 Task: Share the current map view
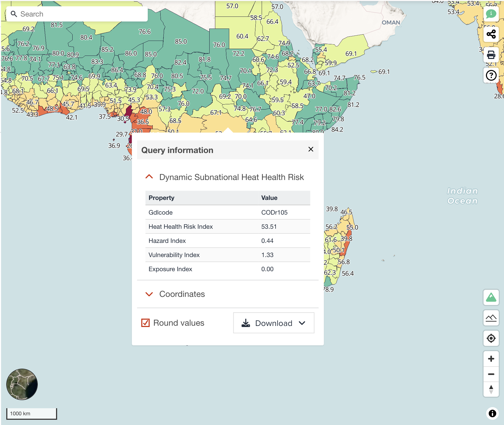(x=491, y=34)
